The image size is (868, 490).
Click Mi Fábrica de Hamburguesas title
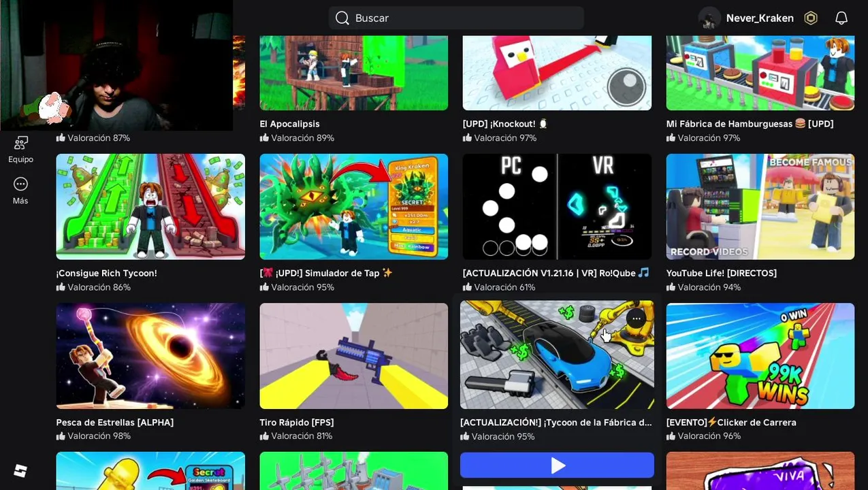point(750,124)
